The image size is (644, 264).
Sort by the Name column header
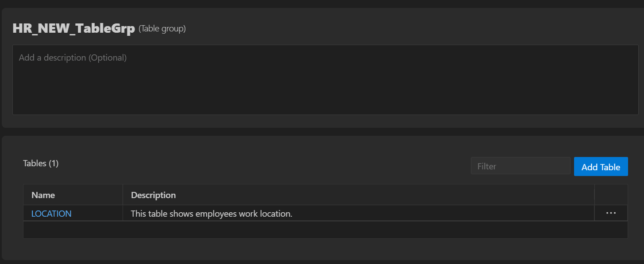43,195
